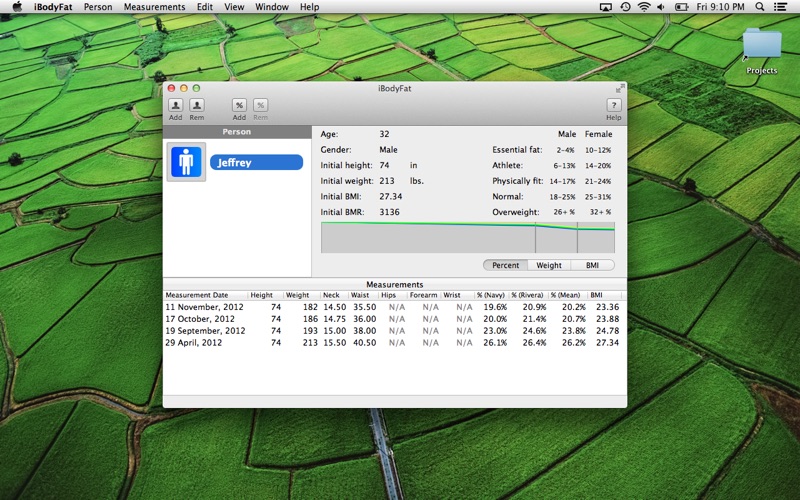Sort by Forearm column header
This screenshot has width=800, height=500.
click(423, 295)
